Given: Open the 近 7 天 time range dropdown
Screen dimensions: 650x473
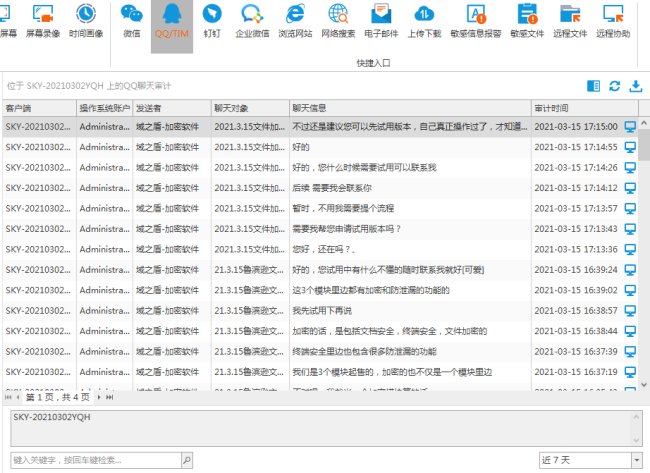Looking at the screenshot, I should pyautogui.click(x=637, y=460).
